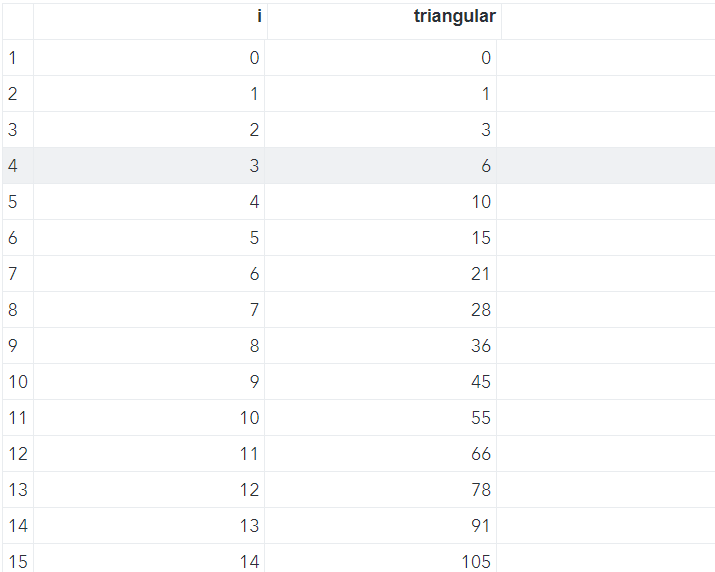Select row number 15
715x572 pixels.
pyautogui.click(x=17, y=561)
